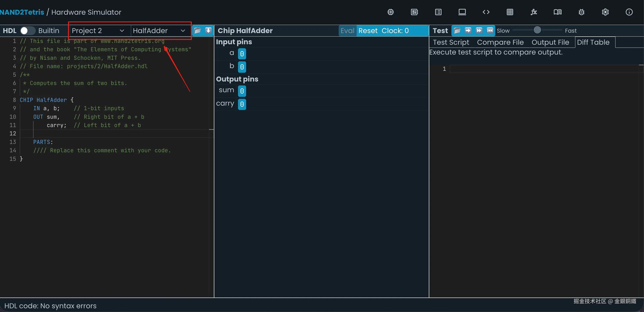Click the Eval button
This screenshot has height=312, width=644.
click(x=347, y=30)
